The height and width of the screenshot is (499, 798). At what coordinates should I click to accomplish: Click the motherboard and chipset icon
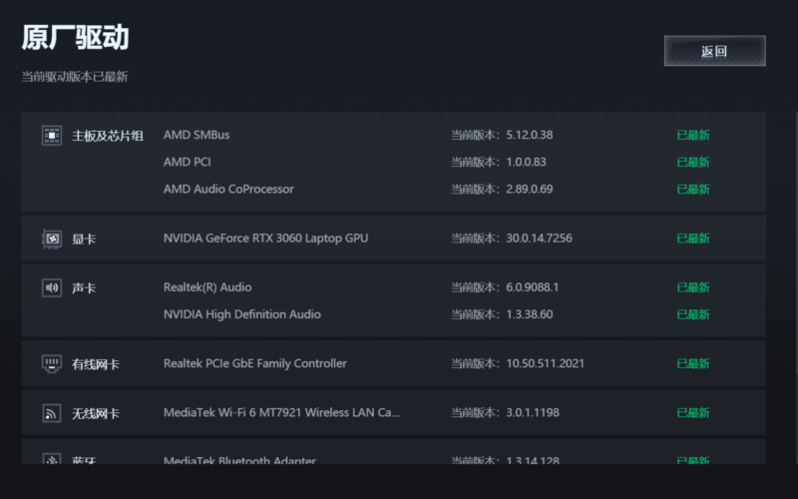click(52, 136)
